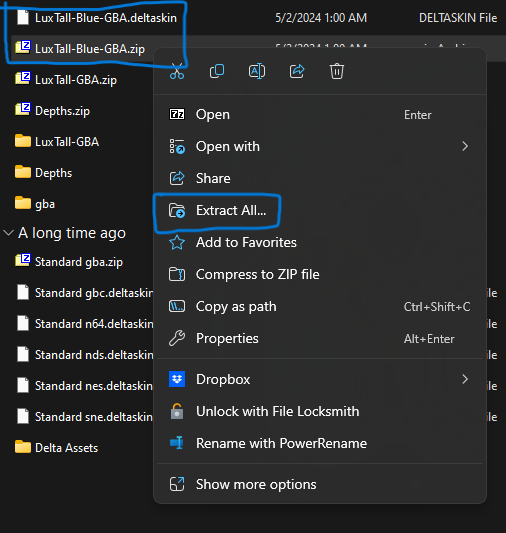The width and height of the screenshot is (506, 533).
Task: Click the Cut scissors icon
Action: click(177, 71)
